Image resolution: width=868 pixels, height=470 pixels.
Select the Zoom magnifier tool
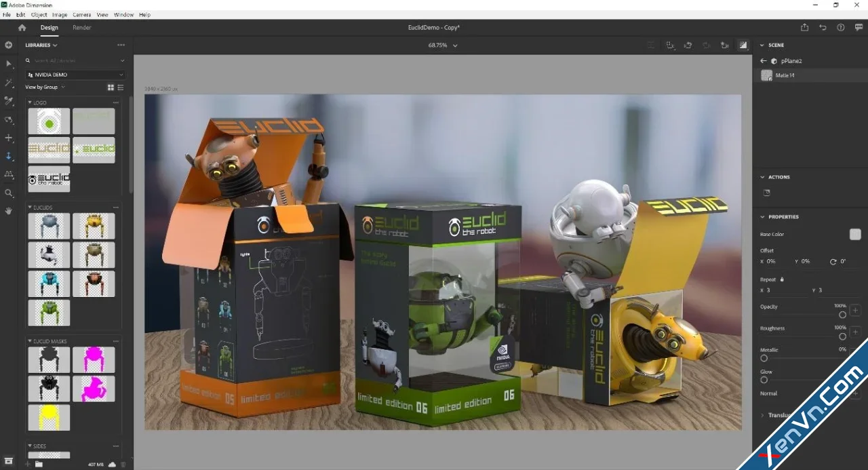[x=9, y=193]
